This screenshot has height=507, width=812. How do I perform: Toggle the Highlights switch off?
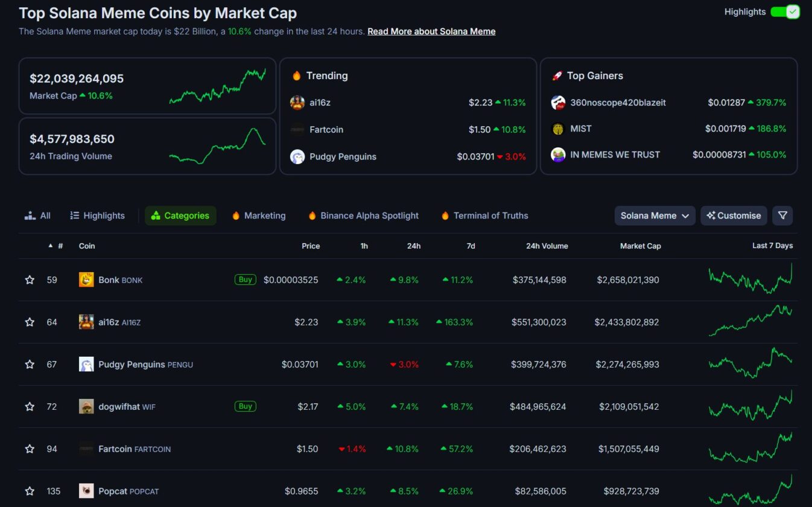(x=785, y=11)
